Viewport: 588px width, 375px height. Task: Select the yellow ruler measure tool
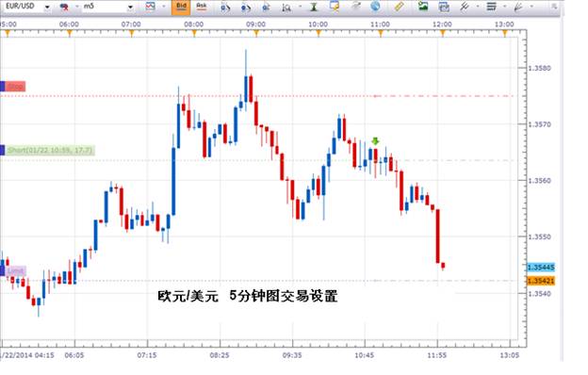coord(399,7)
